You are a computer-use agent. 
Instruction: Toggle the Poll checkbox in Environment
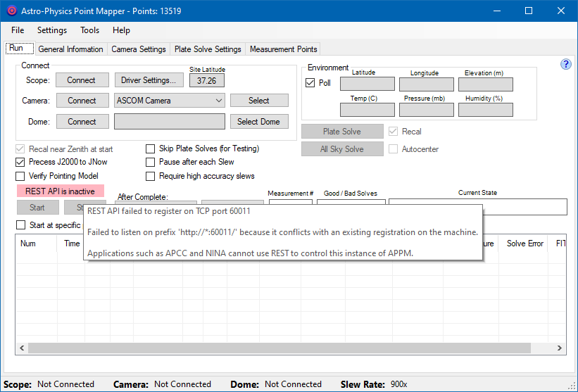coord(310,83)
